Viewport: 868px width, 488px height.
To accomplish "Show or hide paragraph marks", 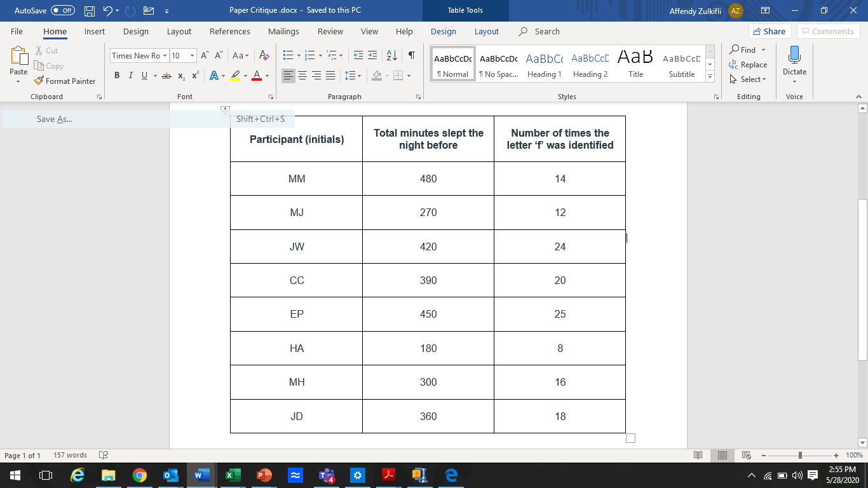I will coord(412,56).
